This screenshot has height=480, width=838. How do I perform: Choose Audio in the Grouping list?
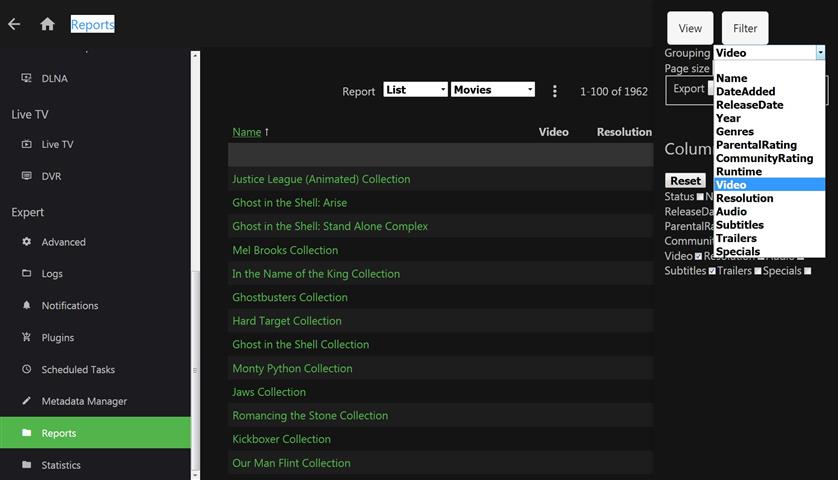point(769,212)
